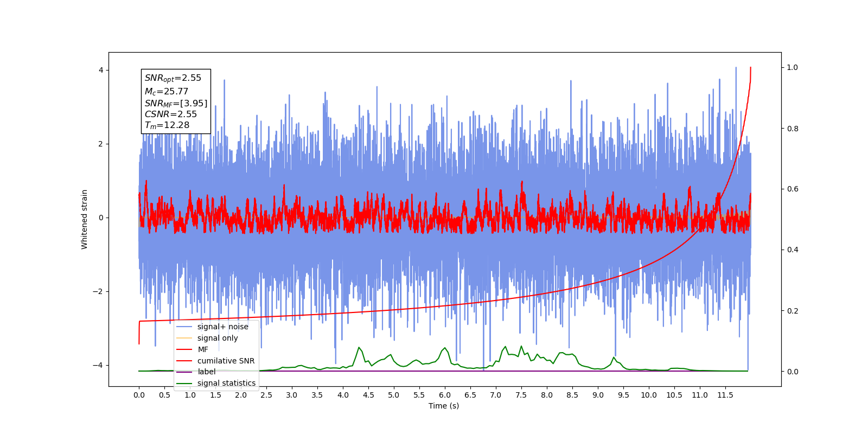The width and height of the screenshot is (868, 434).
Task: Click the 'Whitened strain' y-axis label
Action: [84, 219]
